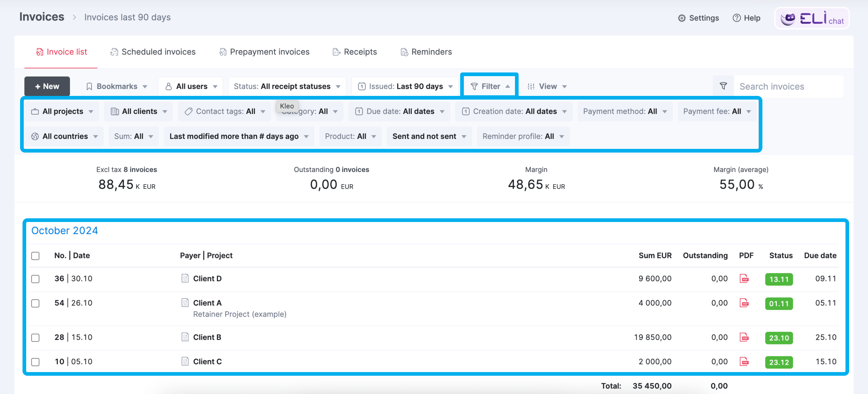Collapse the Filter panel button
The height and width of the screenshot is (394, 868).
pyautogui.click(x=490, y=86)
